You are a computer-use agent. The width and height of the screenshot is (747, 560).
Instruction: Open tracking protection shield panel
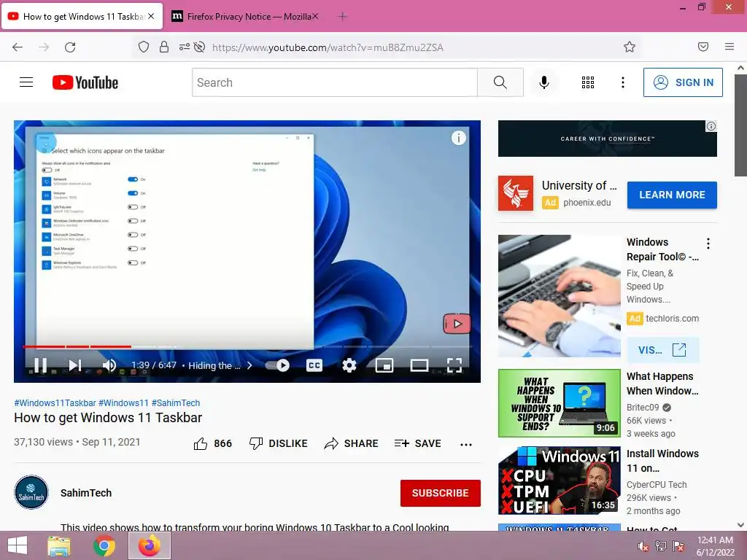[144, 47]
